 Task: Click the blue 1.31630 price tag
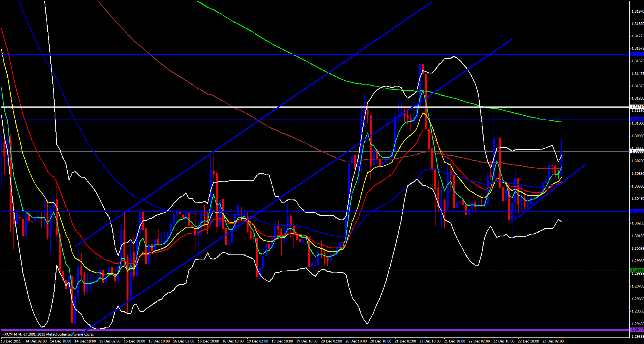click(637, 54)
